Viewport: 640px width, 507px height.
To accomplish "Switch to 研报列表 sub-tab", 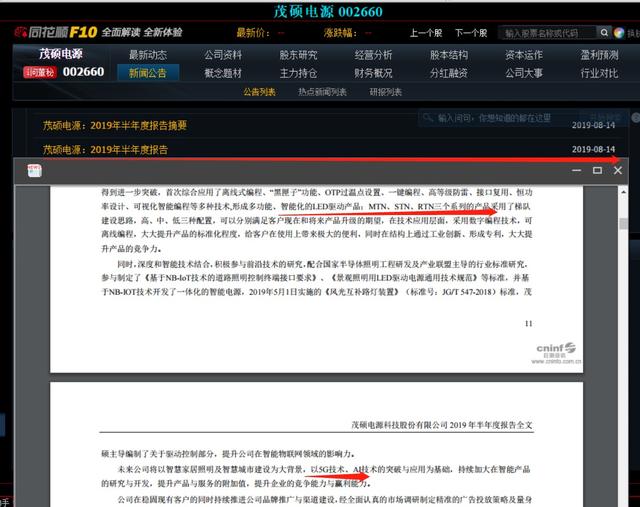I will coord(386,92).
